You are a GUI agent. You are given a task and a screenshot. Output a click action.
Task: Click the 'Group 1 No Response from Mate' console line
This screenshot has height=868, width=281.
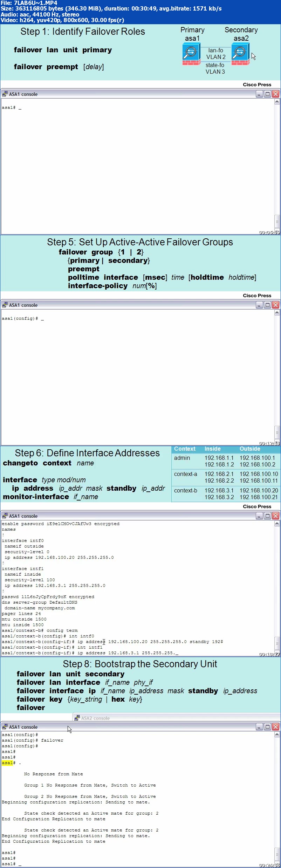(90, 785)
